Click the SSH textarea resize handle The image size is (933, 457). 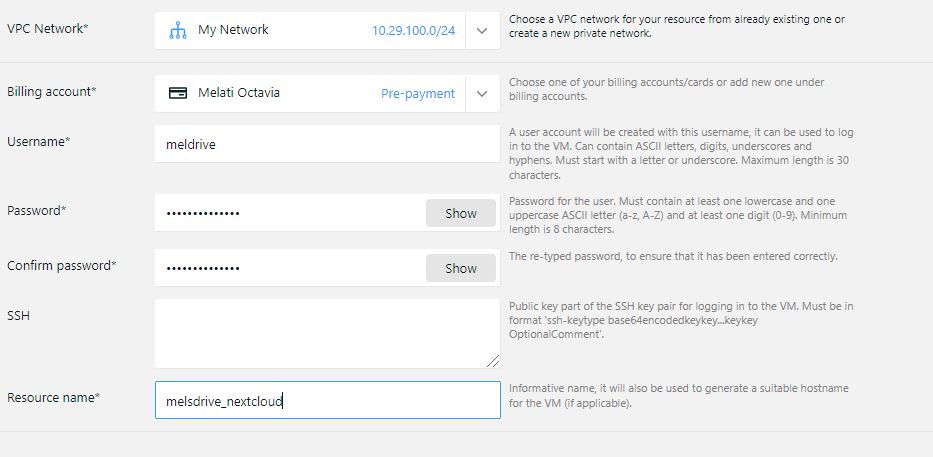click(493, 361)
